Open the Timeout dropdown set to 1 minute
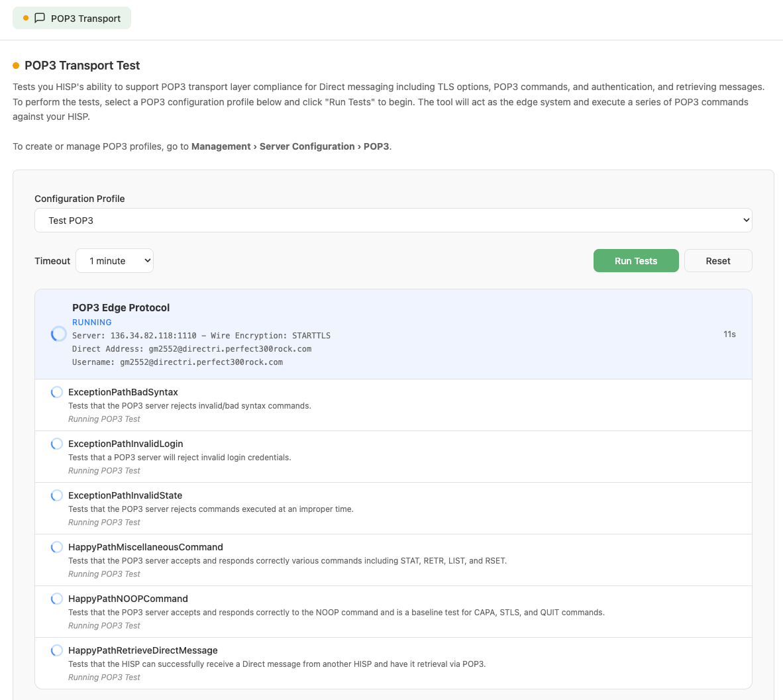This screenshot has height=700, width=783. point(115,261)
